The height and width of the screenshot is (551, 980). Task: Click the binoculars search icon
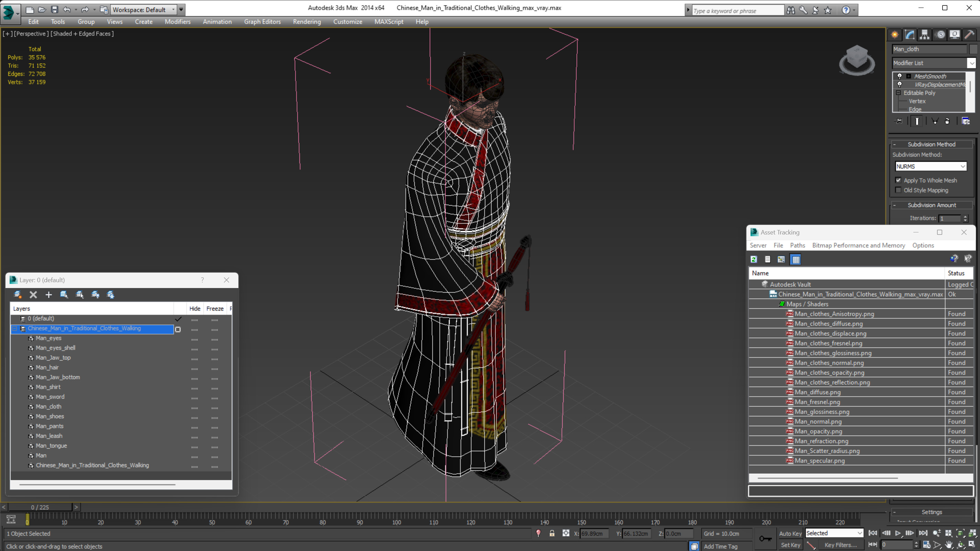point(791,10)
